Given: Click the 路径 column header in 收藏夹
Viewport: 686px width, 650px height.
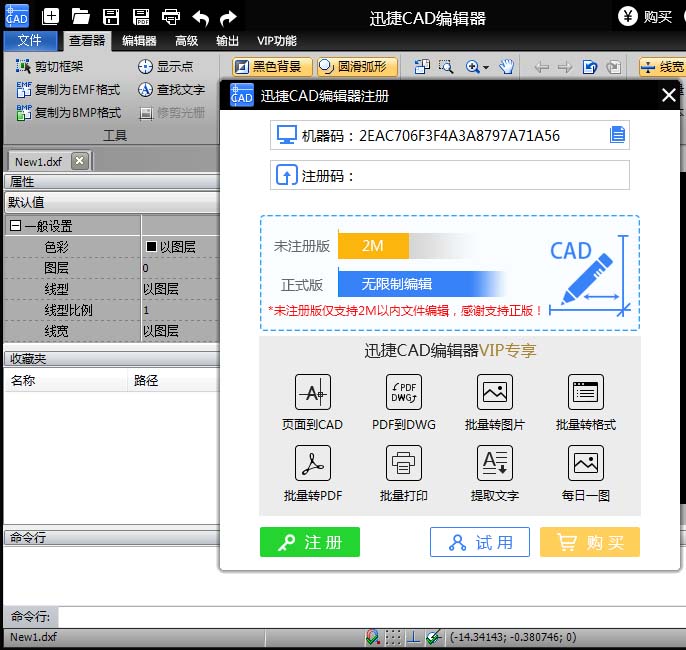Looking at the screenshot, I should point(173,380).
